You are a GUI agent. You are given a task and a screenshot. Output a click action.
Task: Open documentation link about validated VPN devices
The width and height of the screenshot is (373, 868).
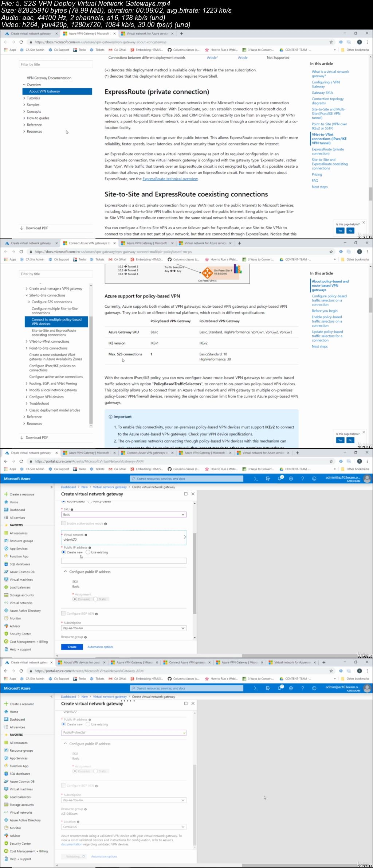click(72, 844)
